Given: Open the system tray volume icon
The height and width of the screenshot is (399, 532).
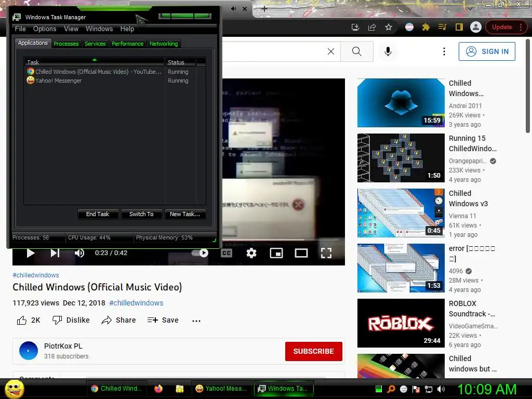Looking at the screenshot, I should click(x=441, y=389).
